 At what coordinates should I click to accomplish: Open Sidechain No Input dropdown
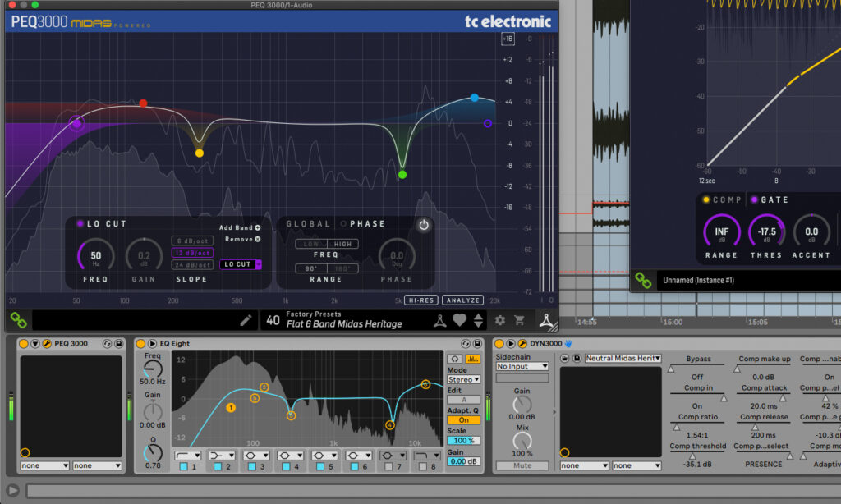click(522, 366)
